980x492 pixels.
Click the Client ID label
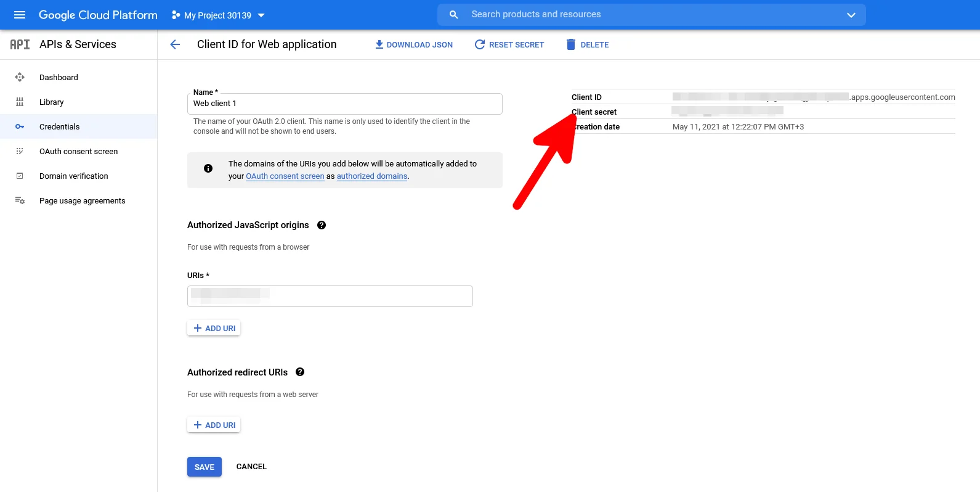tap(586, 97)
